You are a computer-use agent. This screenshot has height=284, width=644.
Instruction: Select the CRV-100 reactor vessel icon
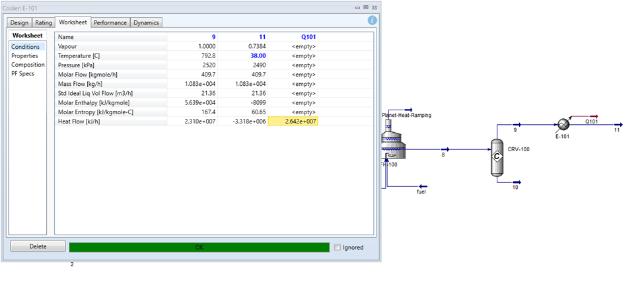[497, 158]
